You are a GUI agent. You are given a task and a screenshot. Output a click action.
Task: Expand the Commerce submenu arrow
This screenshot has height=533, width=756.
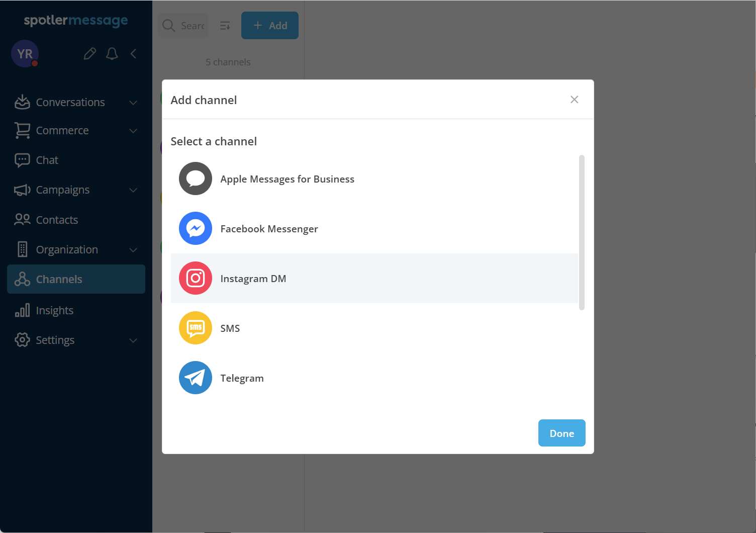[133, 131]
